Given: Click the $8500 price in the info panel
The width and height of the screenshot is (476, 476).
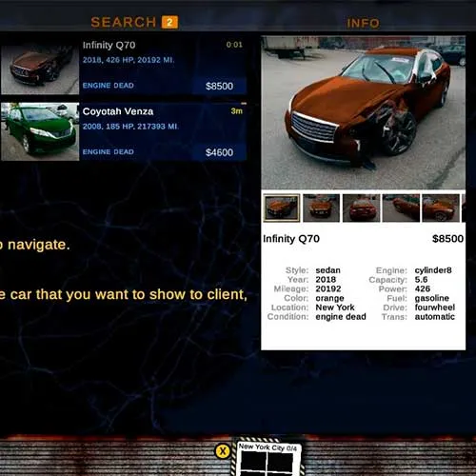Looking at the screenshot, I should click(x=447, y=239).
